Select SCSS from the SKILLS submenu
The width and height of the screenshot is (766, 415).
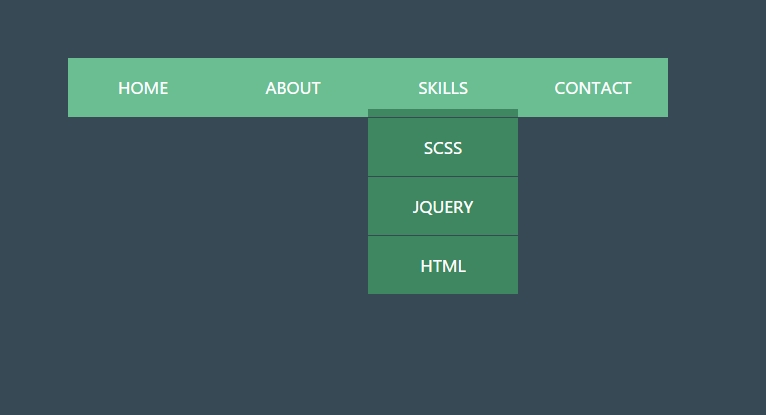click(443, 148)
